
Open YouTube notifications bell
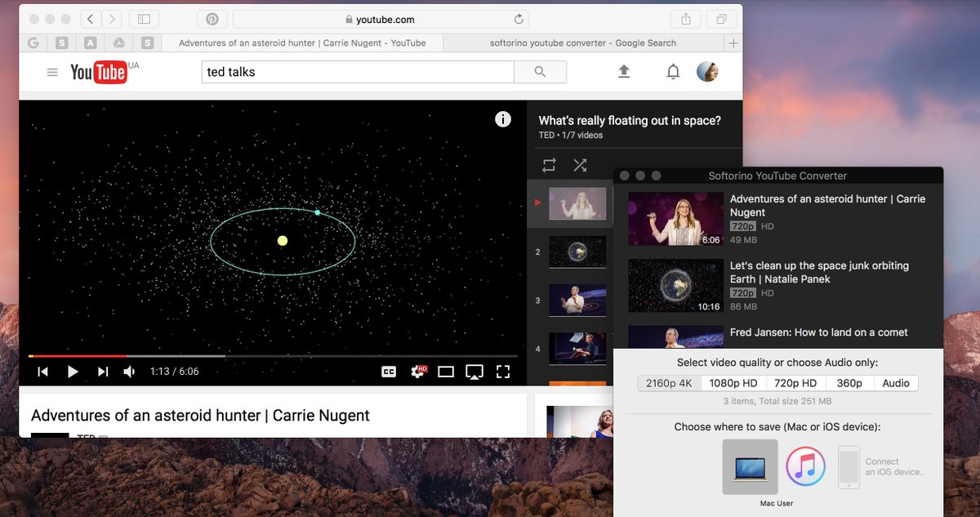pos(673,72)
